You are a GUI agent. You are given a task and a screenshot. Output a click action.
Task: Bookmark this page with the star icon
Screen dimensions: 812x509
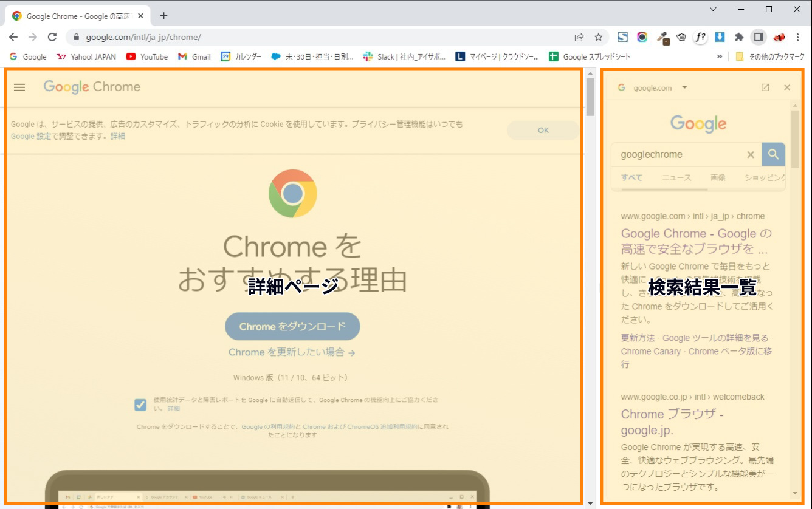[x=599, y=37]
